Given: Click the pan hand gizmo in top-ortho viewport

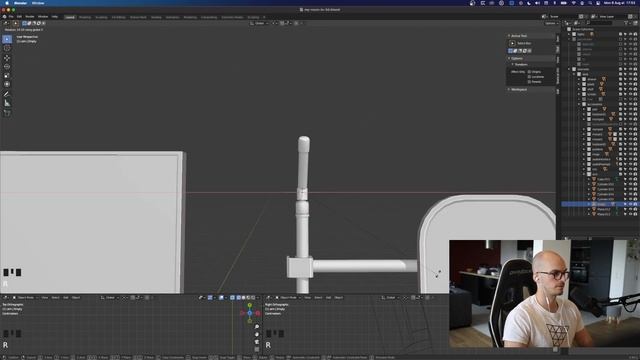Looking at the screenshot, I should coord(257,334).
